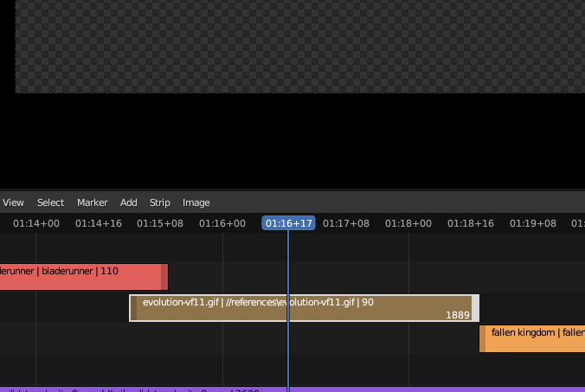Select the evolution-vf11.gif image strip
The width and height of the screenshot is (585, 392).
(x=304, y=308)
